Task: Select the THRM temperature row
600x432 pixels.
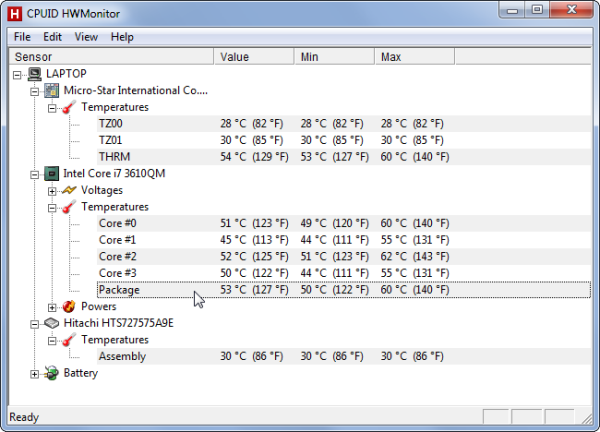Action: coord(114,157)
